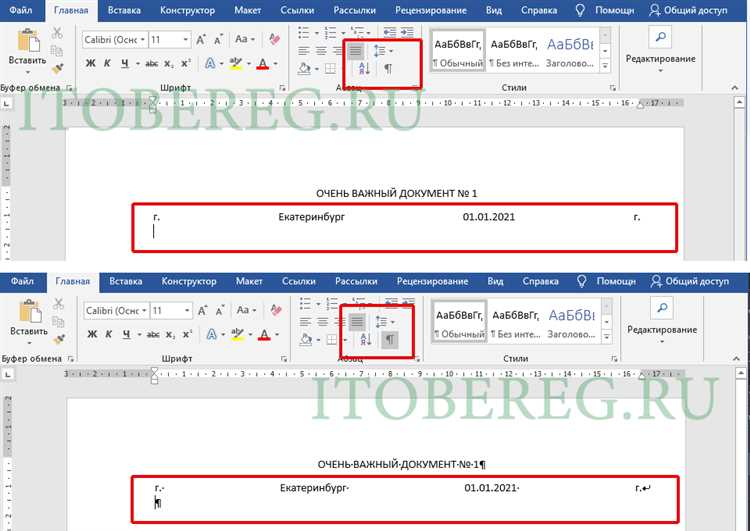
Task: Open shading paint bucket in upper window
Action: (x=304, y=69)
